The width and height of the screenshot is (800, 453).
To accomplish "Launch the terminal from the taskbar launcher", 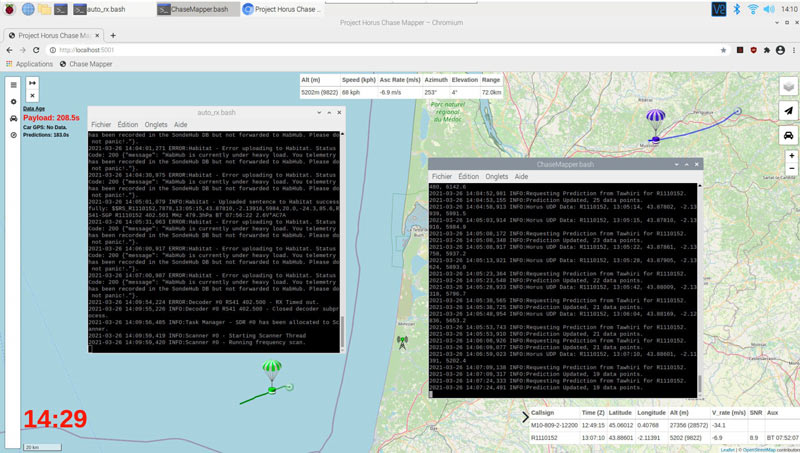I will (x=61, y=9).
